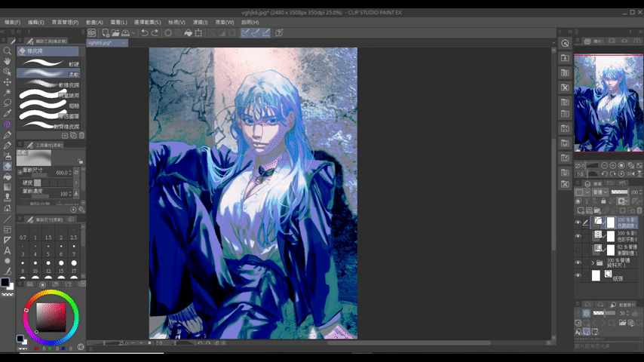This screenshot has width=644, height=362.
Task: Duplicate sub tool icon under the brush list
Action: tap(73, 135)
